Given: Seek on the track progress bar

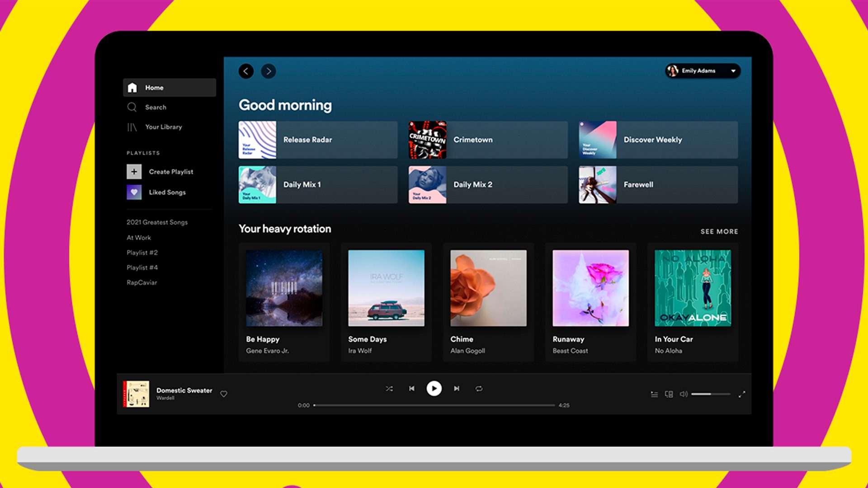Looking at the screenshot, I should click(434, 405).
